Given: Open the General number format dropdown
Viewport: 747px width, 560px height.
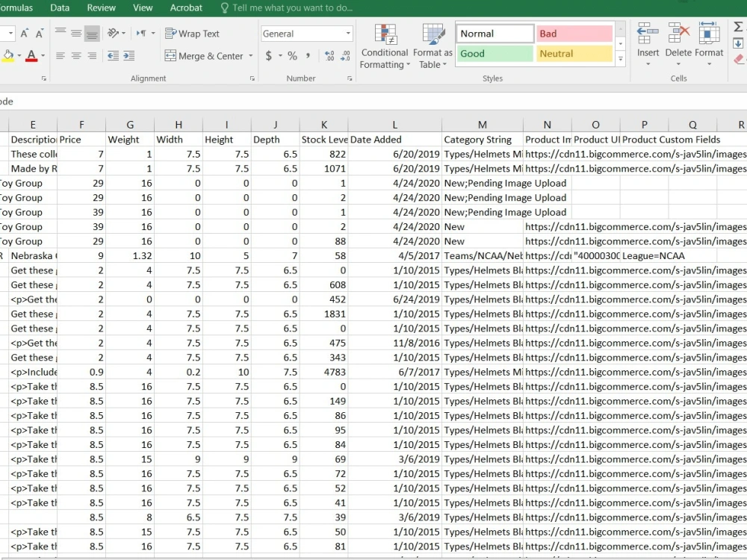Looking at the screenshot, I should [348, 34].
